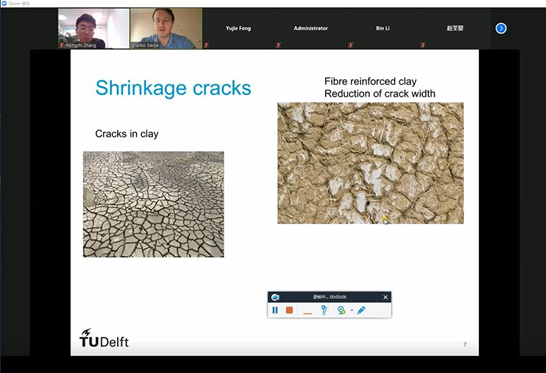Select Branko Savija's video tile

pos(166,28)
